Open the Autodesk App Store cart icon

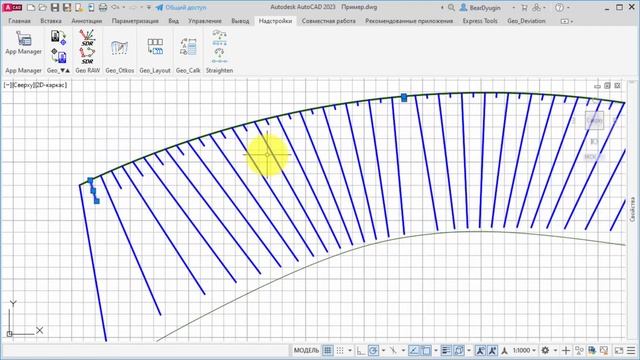point(524,7)
